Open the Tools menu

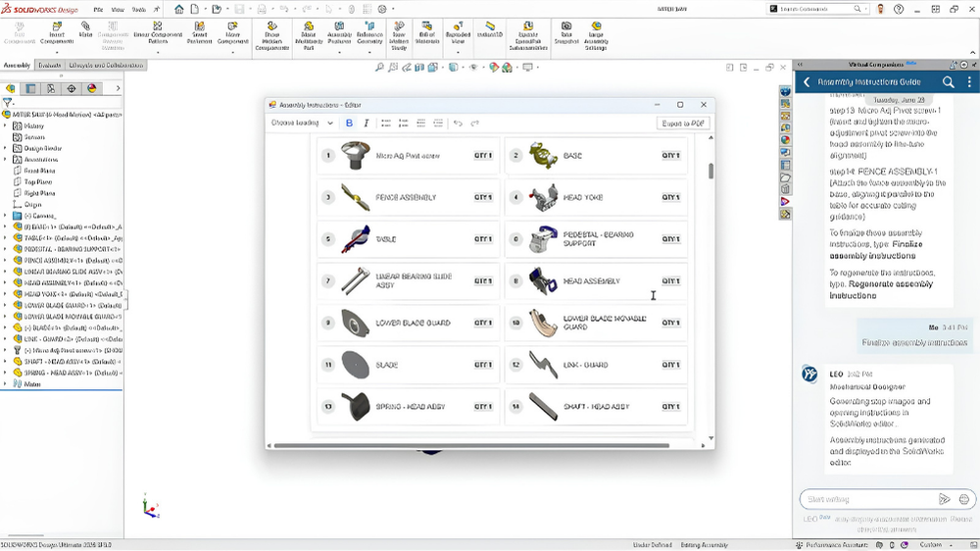tap(139, 10)
